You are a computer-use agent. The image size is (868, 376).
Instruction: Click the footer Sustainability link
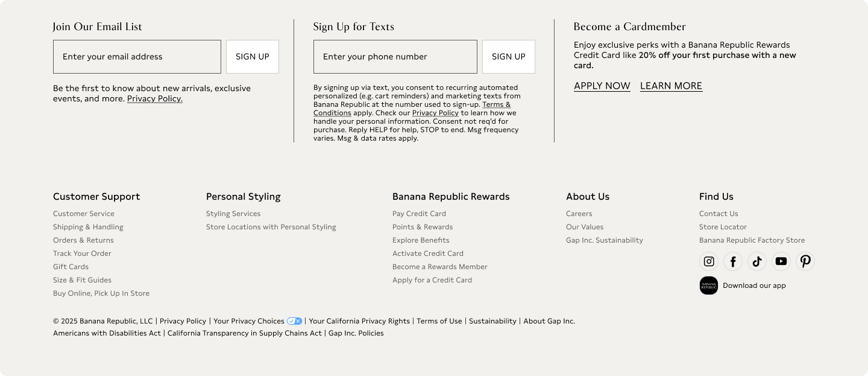(x=492, y=321)
